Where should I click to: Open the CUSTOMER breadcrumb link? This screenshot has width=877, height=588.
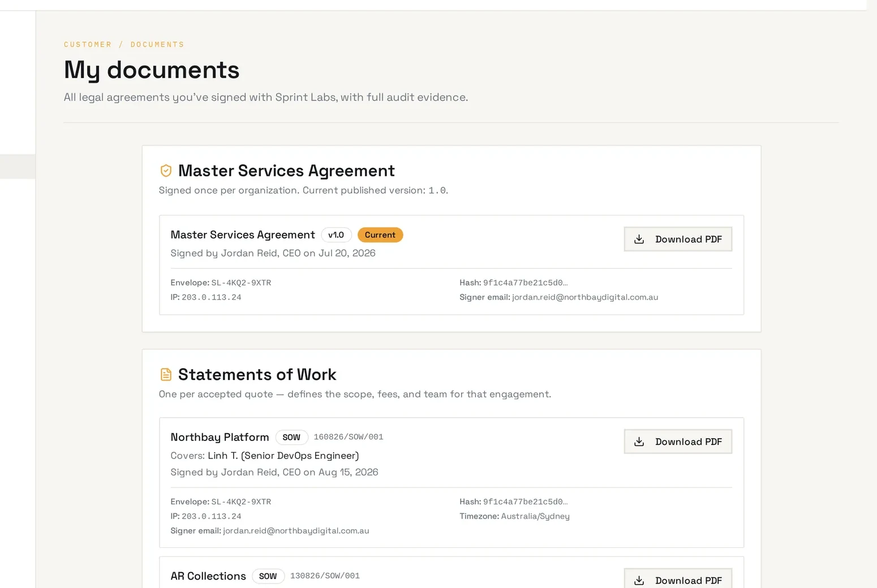(88, 45)
